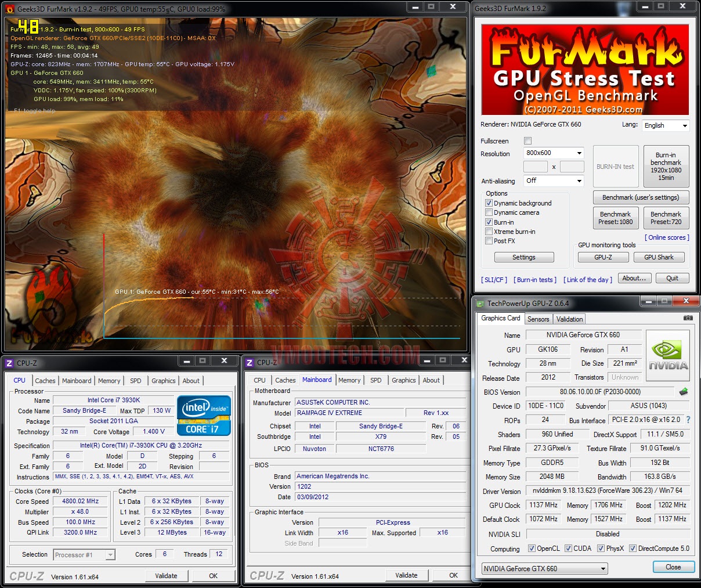
Task: Quit FurMark with the Quit button
Action: (672, 278)
